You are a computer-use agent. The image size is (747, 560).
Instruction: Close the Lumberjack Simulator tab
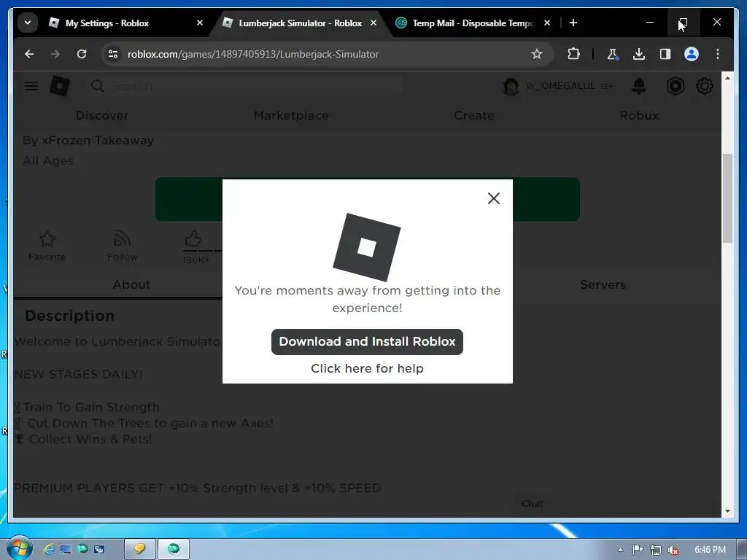click(x=373, y=23)
